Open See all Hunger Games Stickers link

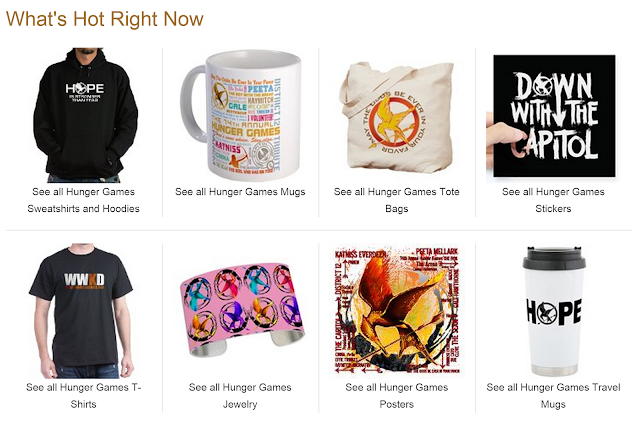[x=553, y=200]
